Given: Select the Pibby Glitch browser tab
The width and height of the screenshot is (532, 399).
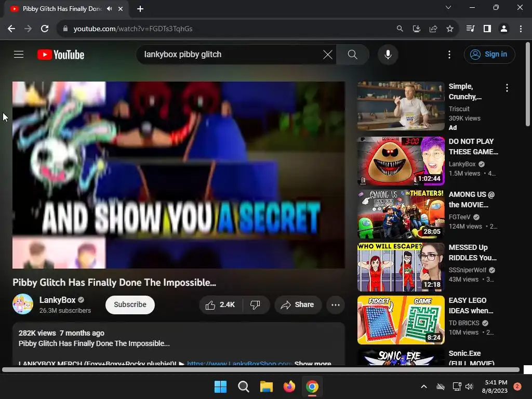Looking at the screenshot, I should 61,9.
